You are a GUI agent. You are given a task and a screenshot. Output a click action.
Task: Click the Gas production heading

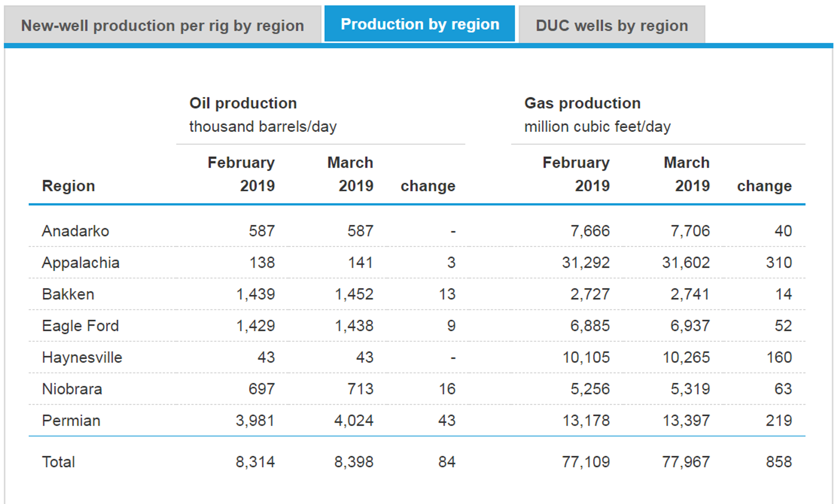click(x=582, y=103)
